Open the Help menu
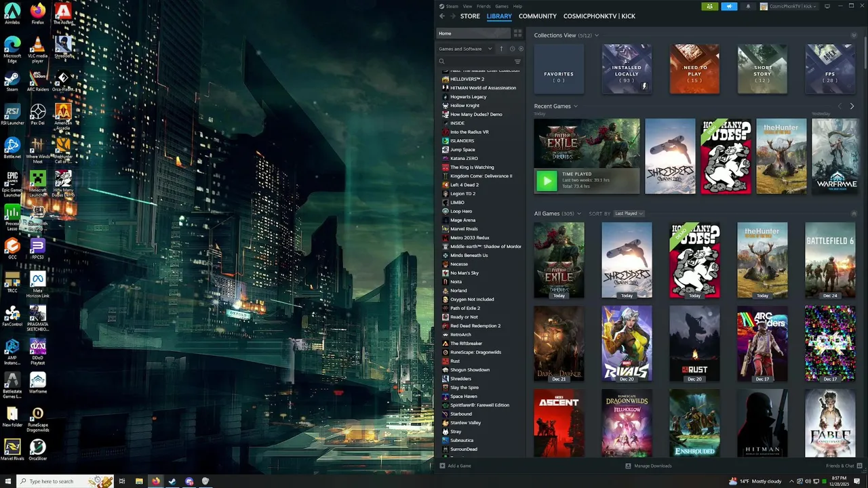Viewport: 868px width, 488px height. 517,6
